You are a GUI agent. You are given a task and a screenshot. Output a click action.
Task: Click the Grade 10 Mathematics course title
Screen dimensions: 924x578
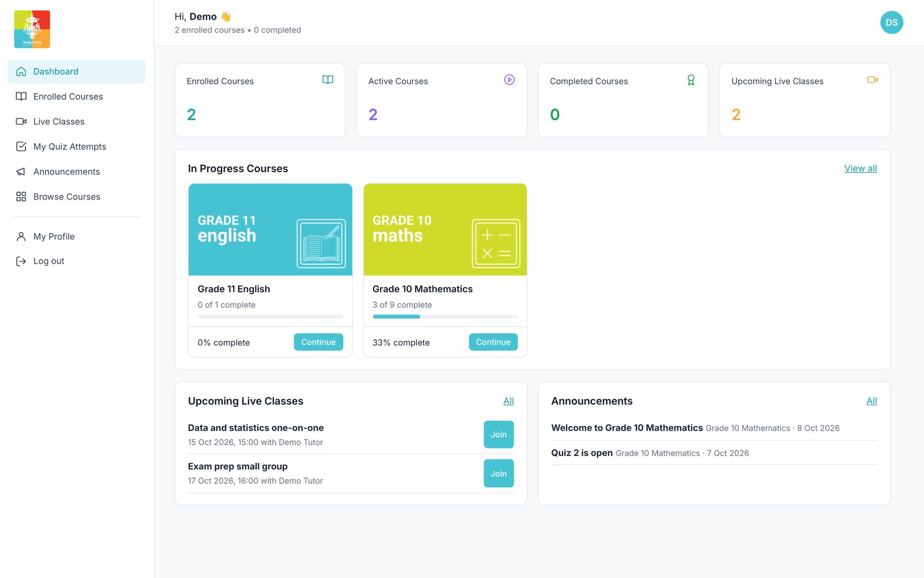click(423, 289)
